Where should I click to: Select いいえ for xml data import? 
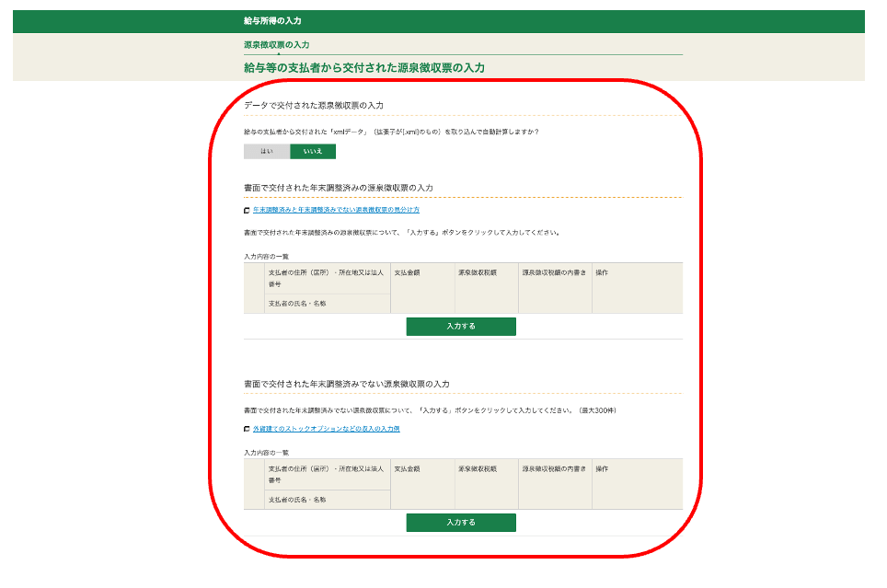coord(312,152)
